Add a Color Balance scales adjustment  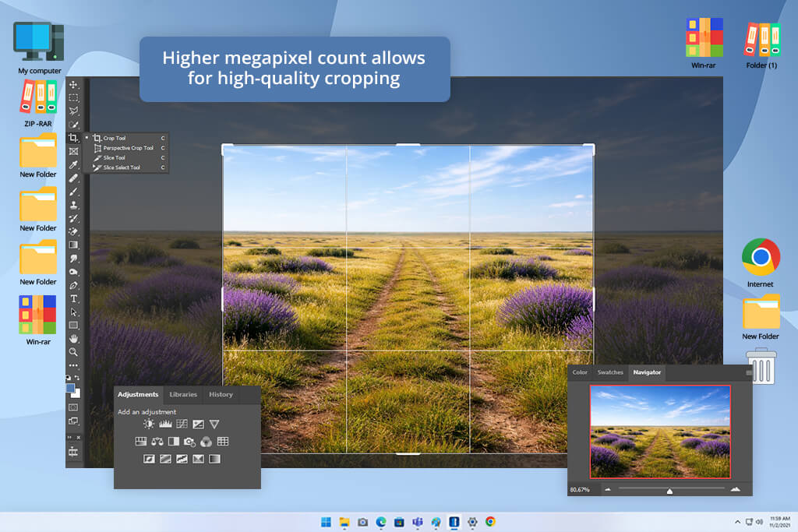[157, 442]
